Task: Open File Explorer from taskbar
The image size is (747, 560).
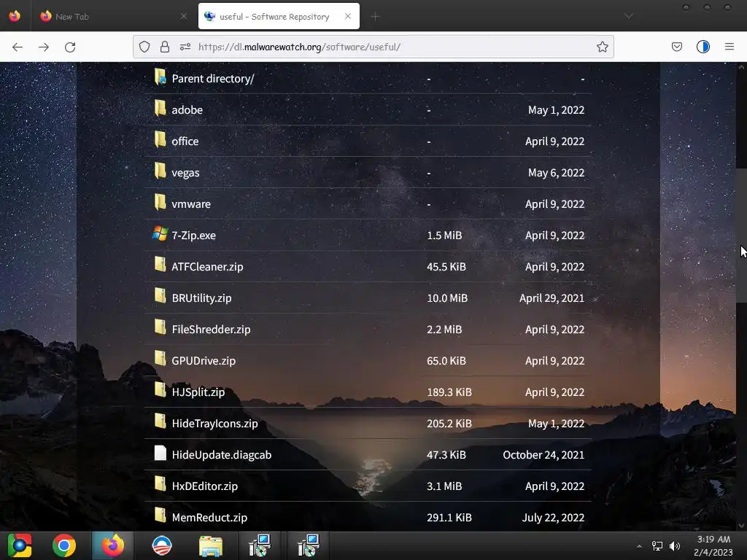Action: [x=211, y=545]
